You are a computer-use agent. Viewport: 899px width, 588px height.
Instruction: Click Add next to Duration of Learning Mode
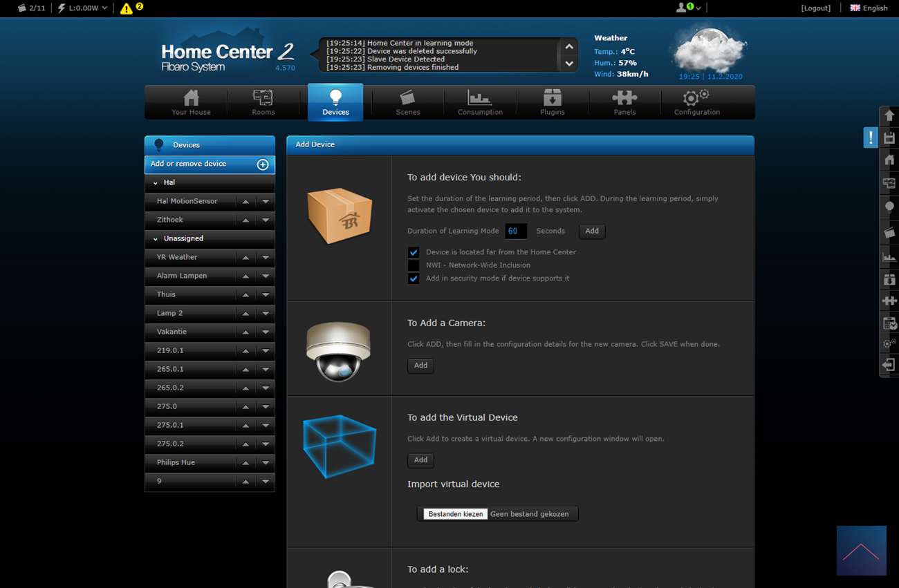pyautogui.click(x=592, y=231)
